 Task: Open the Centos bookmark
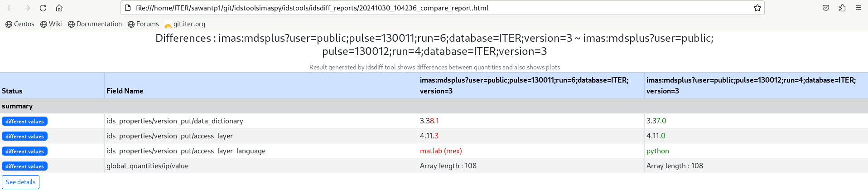click(x=20, y=24)
